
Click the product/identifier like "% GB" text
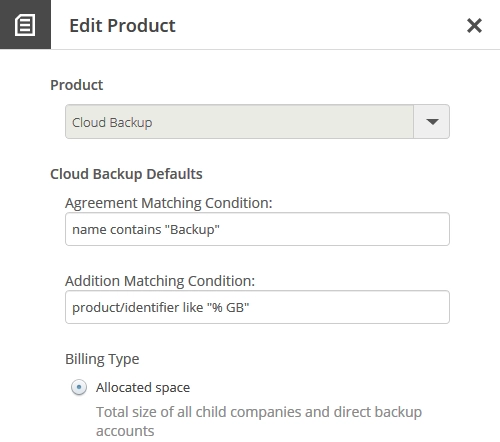[161, 308]
